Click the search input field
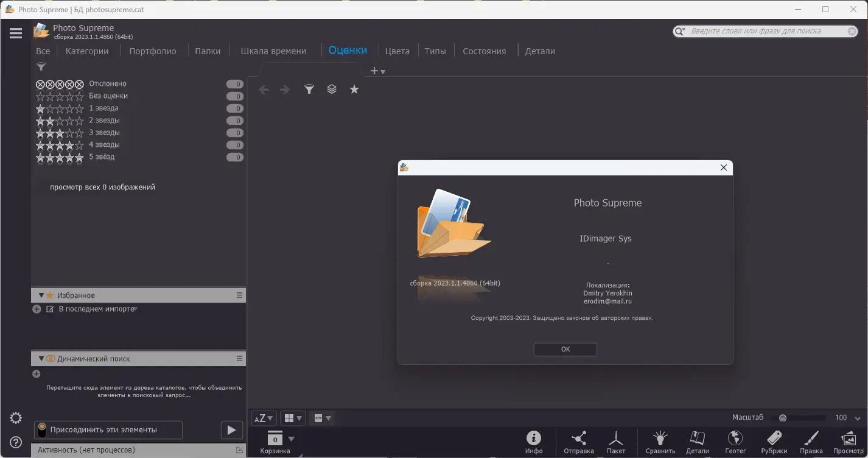This screenshot has height=458, width=868. tap(766, 31)
